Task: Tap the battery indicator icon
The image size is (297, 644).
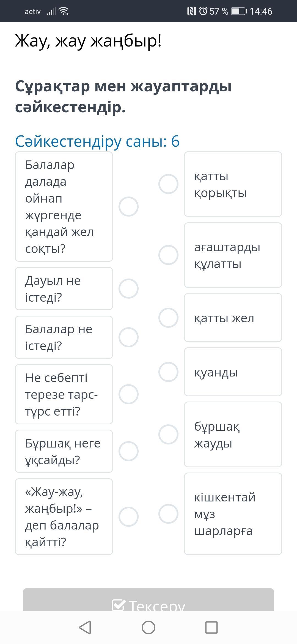Action: click(239, 11)
